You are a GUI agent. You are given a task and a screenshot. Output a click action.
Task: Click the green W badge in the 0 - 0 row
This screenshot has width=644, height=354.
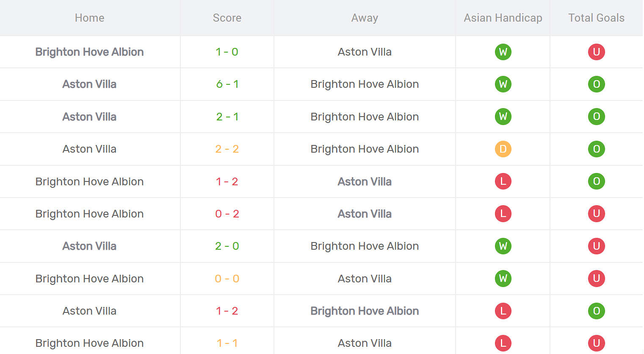tap(503, 279)
